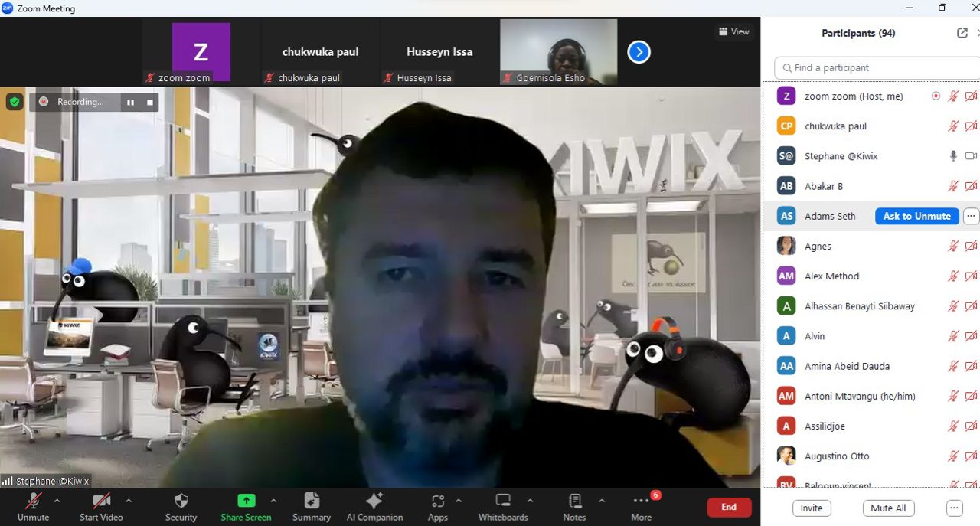This screenshot has height=526, width=980.
Task: Open AI Companion sparkle icon
Action: 374,501
